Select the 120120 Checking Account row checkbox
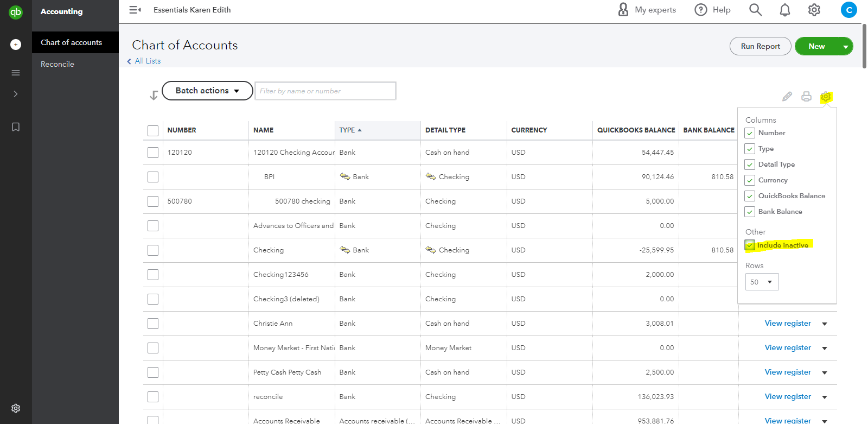Screen dimensions: 868x424 click(153, 153)
